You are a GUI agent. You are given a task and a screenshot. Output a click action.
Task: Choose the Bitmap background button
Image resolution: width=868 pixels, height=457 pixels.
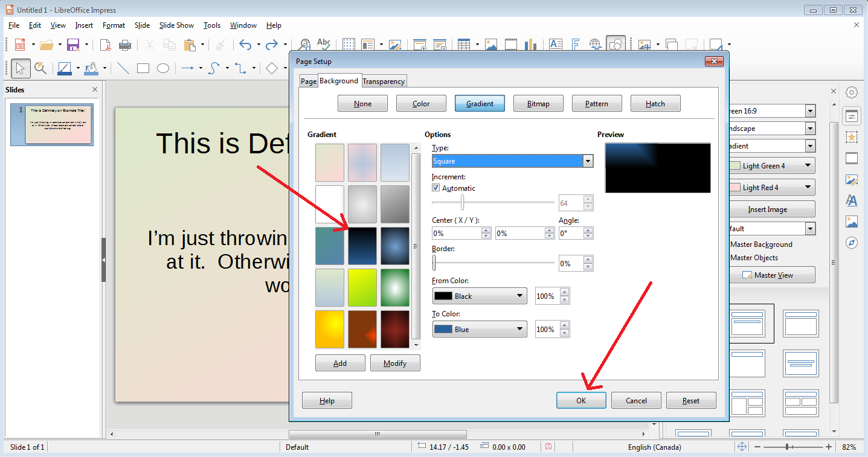point(538,103)
